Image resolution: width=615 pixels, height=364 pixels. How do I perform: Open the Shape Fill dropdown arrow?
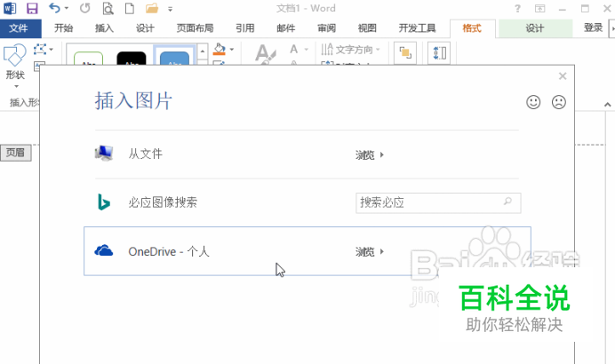click(232, 50)
